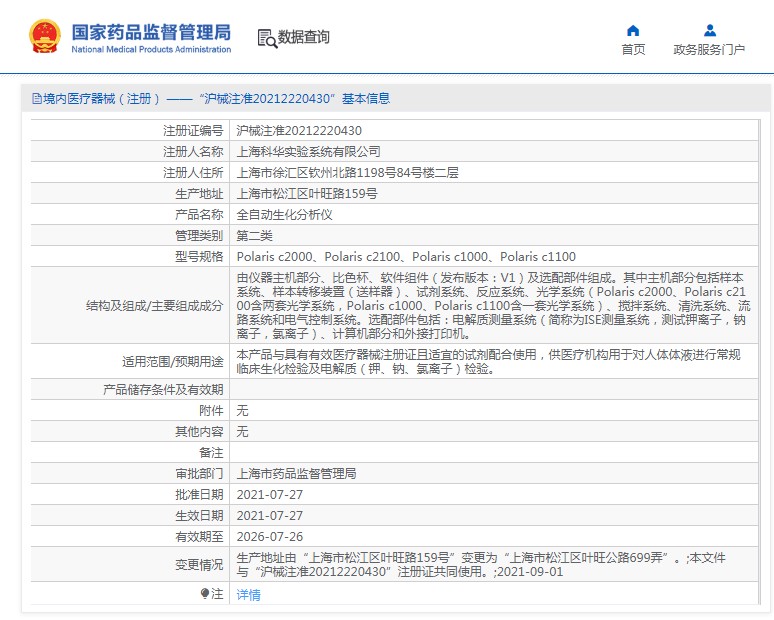Click the house icon above 首页
Viewport: 774px width, 620px height.
coord(633,30)
